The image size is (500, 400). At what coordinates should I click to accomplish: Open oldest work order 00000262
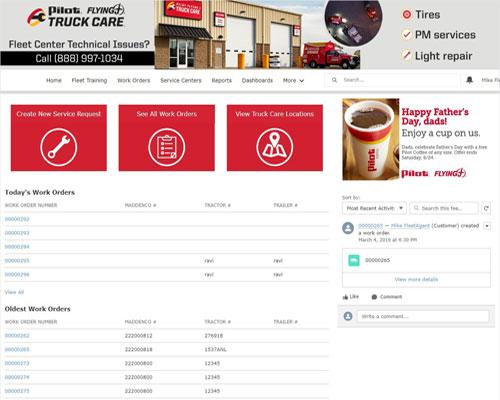[x=17, y=336]
